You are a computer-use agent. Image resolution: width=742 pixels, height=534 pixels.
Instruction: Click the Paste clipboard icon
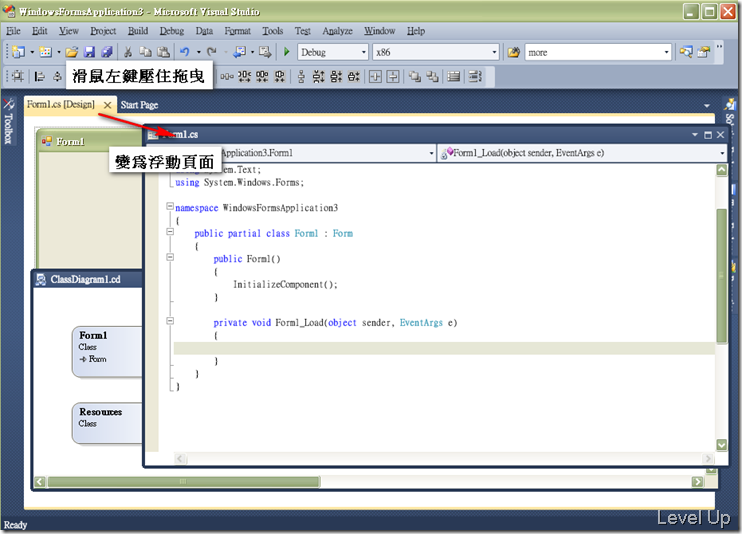[163, 52]
